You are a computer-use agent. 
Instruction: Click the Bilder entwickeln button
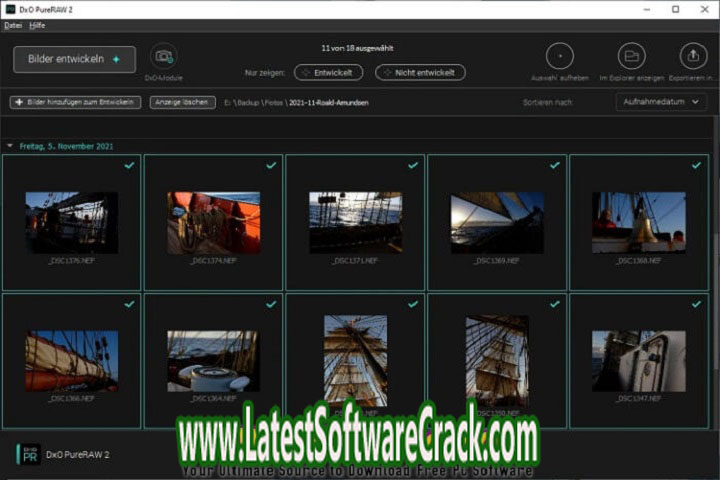click(x=74, y=59)
